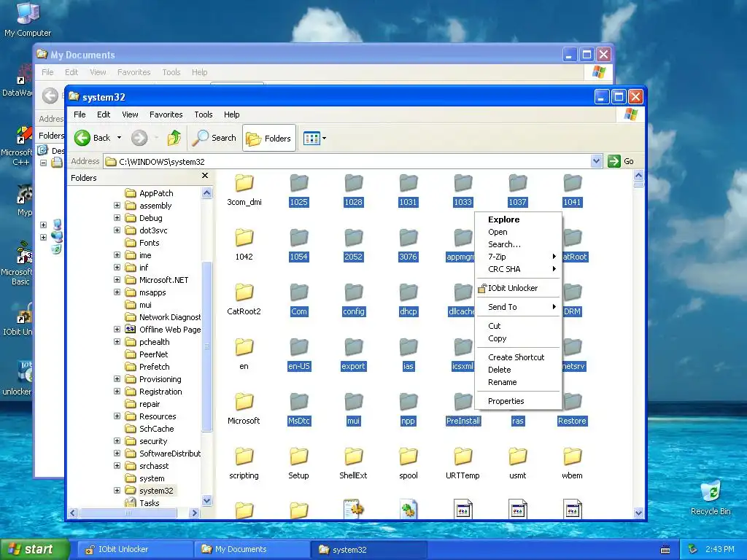747x560 pixels.
Task: Select the 1025 folder icon
Action: tap(298, 183)
